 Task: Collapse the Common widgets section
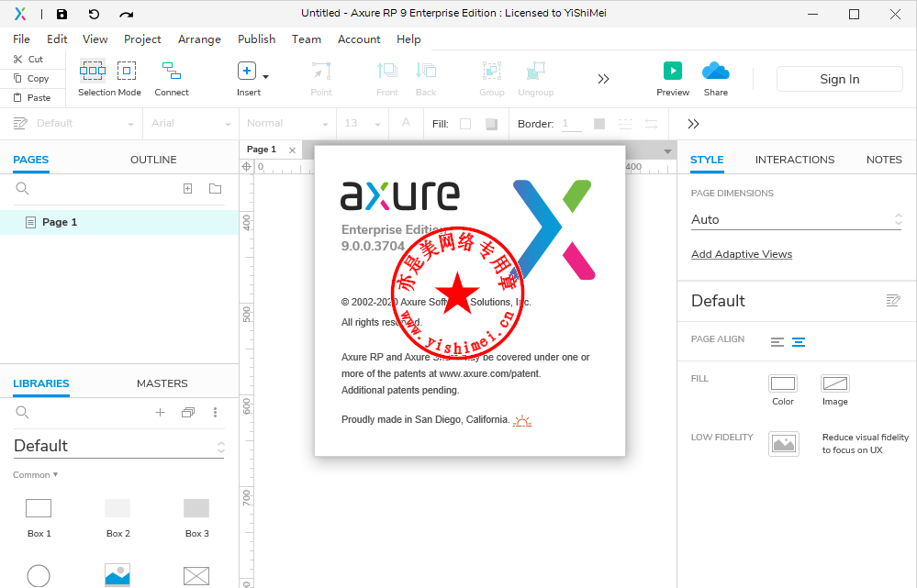(36, 474)
